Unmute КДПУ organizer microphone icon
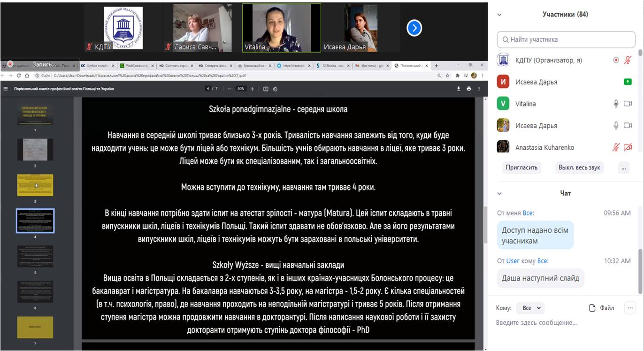The width and height of the screenshot is (644, 351). [628, 60]
